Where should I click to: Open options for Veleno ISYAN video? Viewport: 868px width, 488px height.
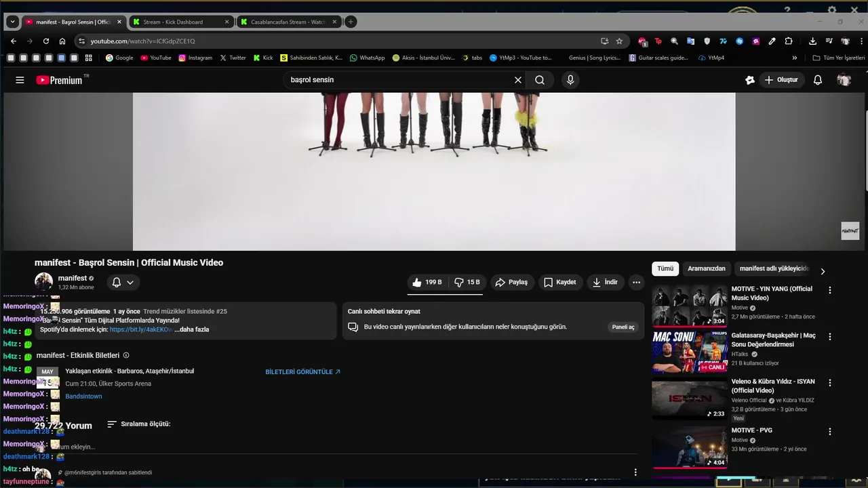(829, 383)
